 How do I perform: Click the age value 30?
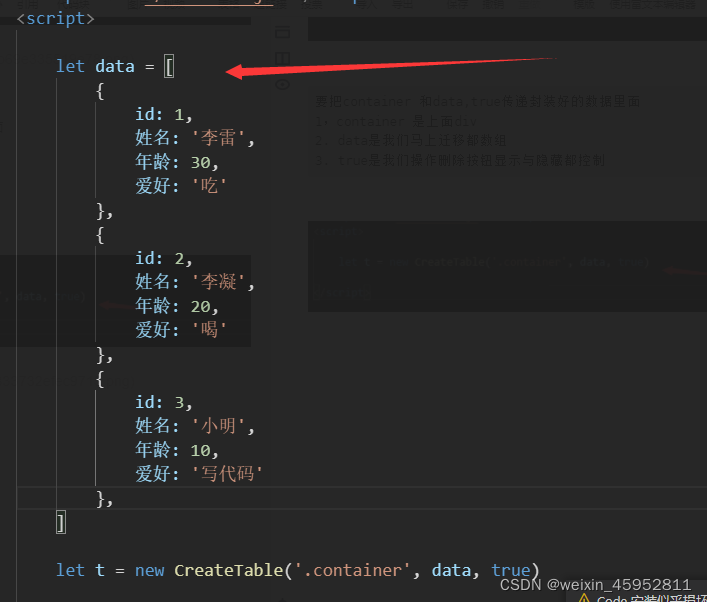(x=201, y=162)
